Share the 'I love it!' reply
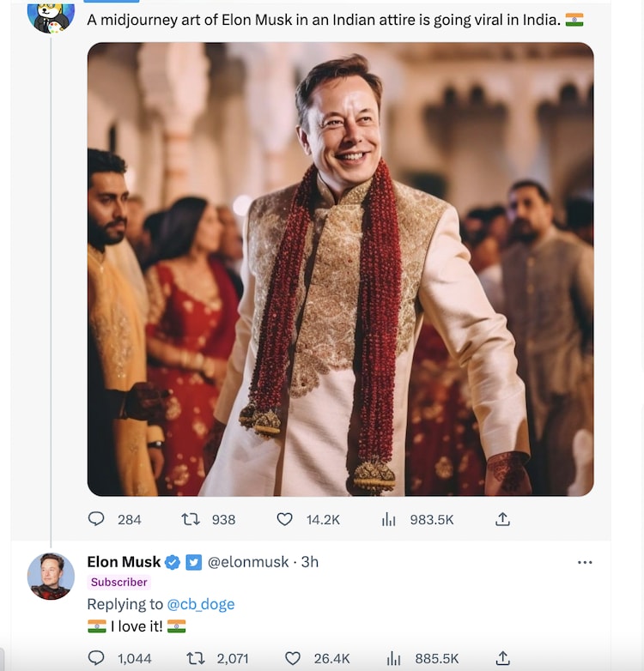 tap(503, 658)
